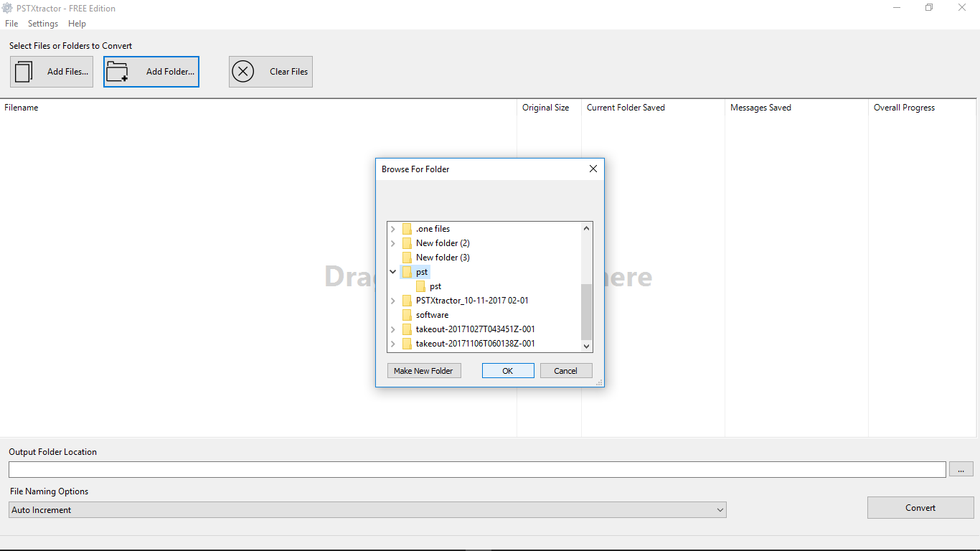
Task: Click the '...' output folder browse button
Action: click(961, 469)
